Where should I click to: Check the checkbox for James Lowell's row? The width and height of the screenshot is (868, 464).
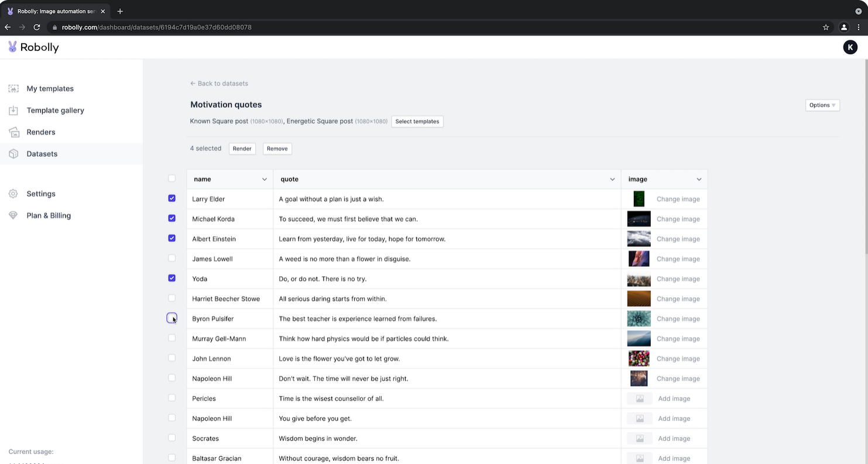[171, 258]
